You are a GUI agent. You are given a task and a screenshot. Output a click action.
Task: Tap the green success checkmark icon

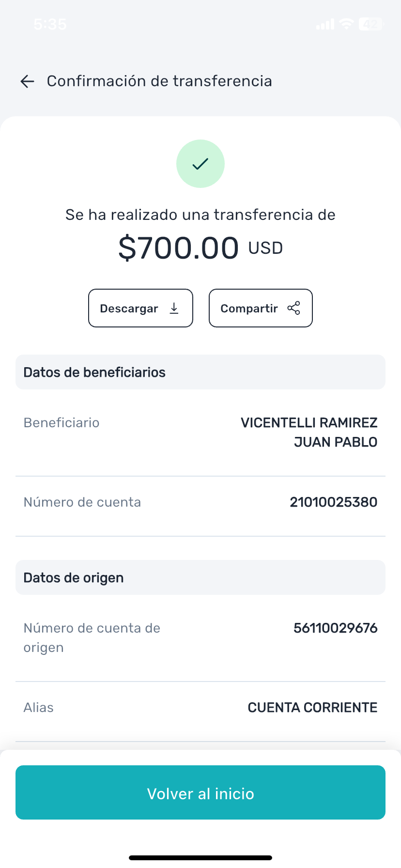point(200,164)
